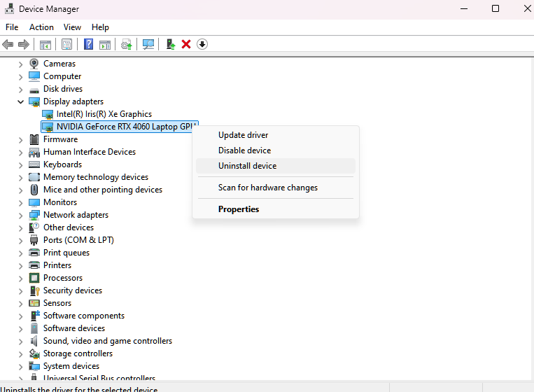This screenshot has height=392, width=534.
Task: Choose Disable device from context menu
Action: click(x=244, y=150)
